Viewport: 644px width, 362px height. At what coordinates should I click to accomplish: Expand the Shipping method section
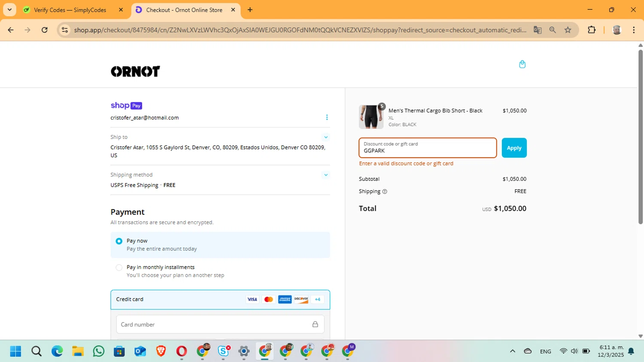click(326, 175)
